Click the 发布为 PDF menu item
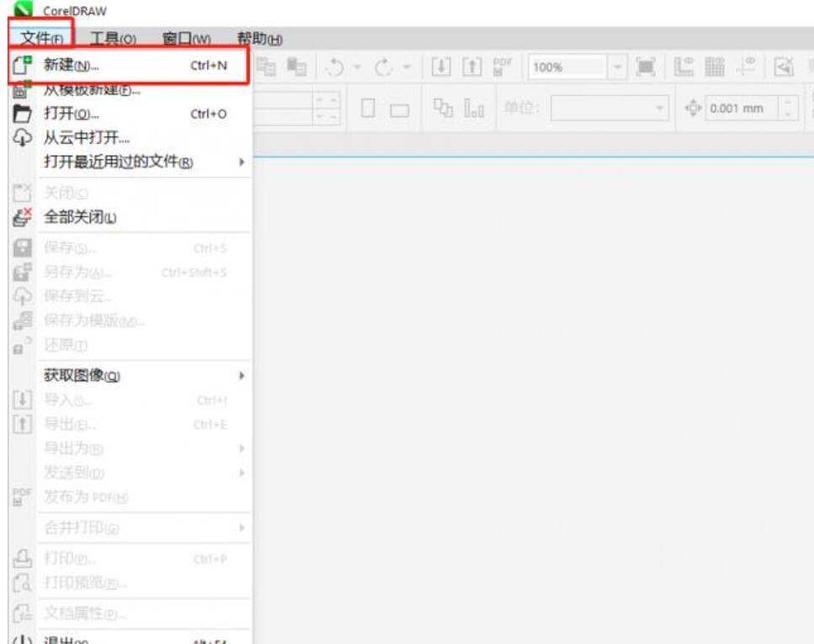 click(x=130, y=497)
